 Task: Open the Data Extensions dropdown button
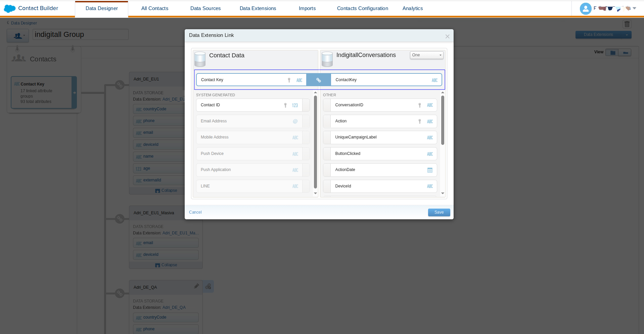pyautogui.click(x=603, y=35)
